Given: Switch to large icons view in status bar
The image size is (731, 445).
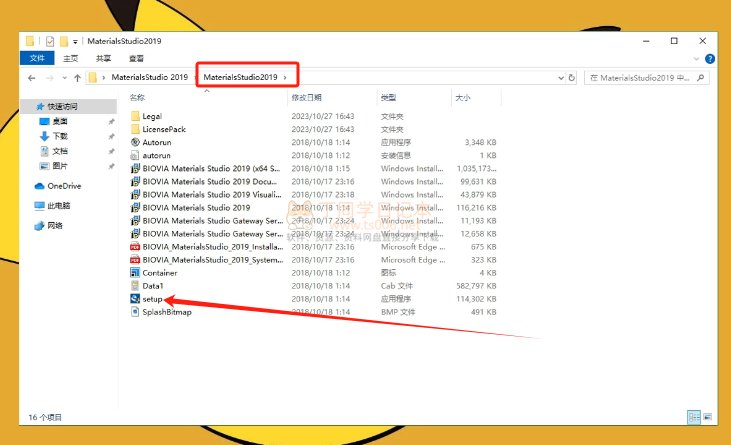Looking at the screenshot, I should 709,416.
